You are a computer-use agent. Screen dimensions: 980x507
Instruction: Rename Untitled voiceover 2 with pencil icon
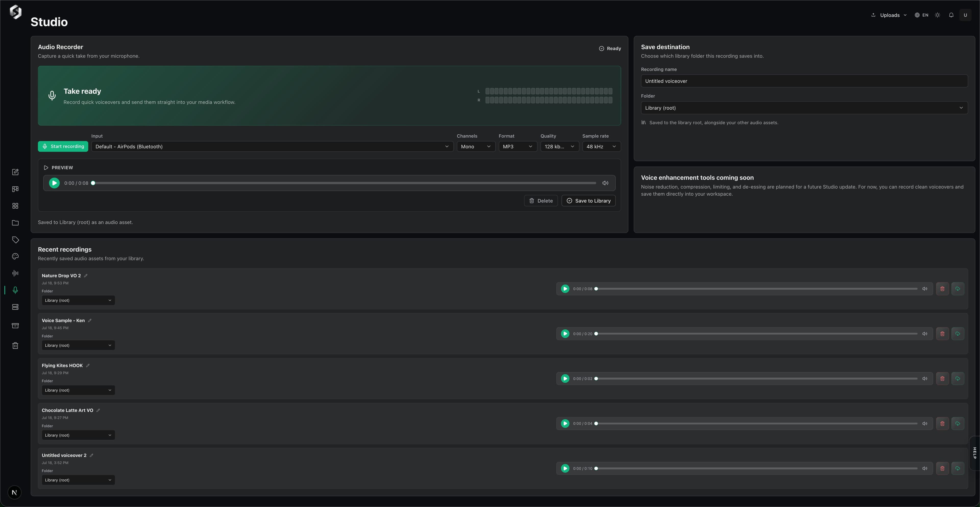click(x=91, y=455)
